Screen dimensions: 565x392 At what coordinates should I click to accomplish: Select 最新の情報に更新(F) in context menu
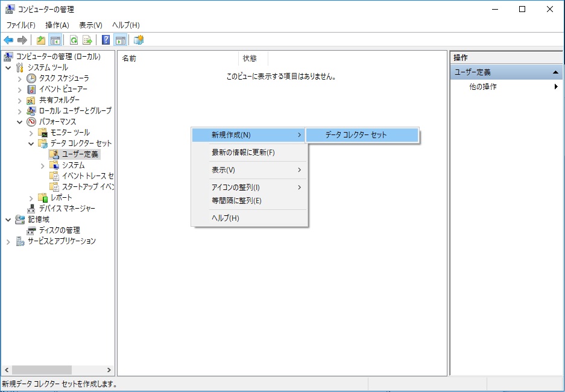[x=243, y=153]
